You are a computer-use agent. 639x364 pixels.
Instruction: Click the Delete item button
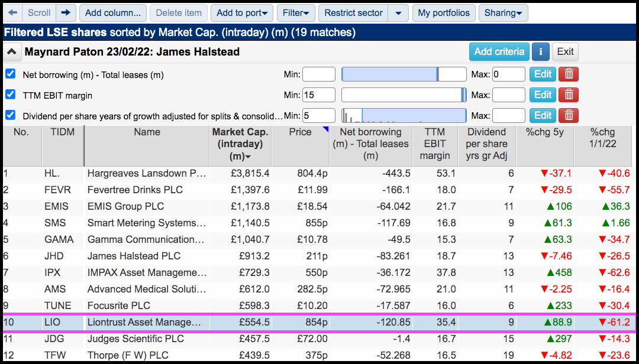pyautogui.click(x=179, y=13)
